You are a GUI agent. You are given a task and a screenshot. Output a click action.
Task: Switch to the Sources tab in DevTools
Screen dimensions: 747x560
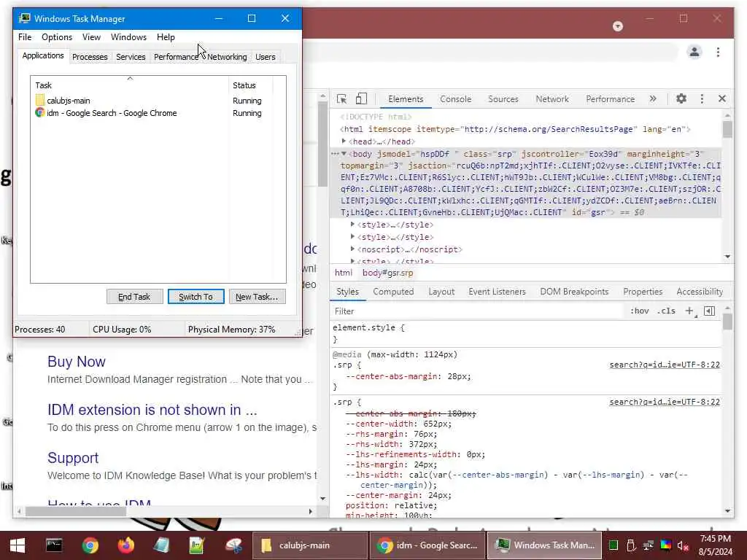pos(503,99)
